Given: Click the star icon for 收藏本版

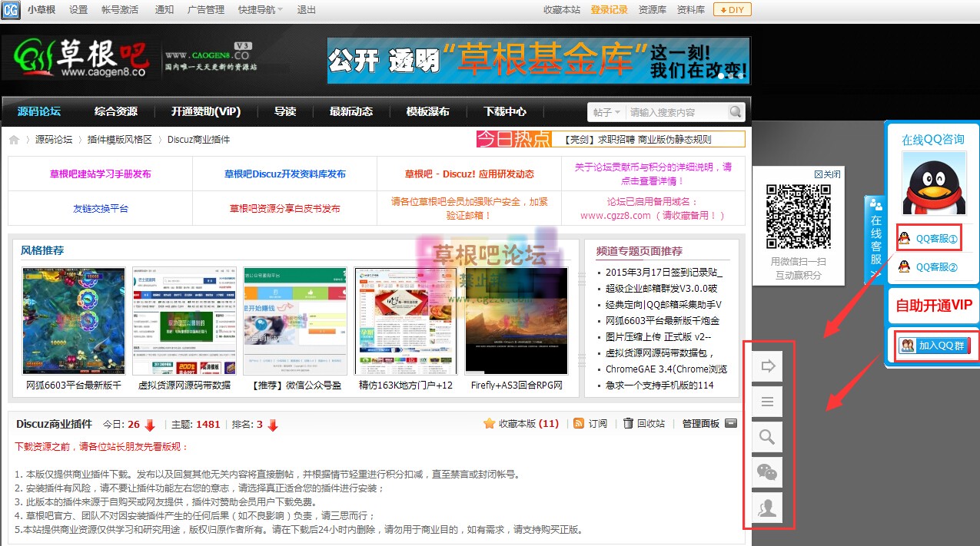Looking at the screenshot, I should [x=489, y=424].
